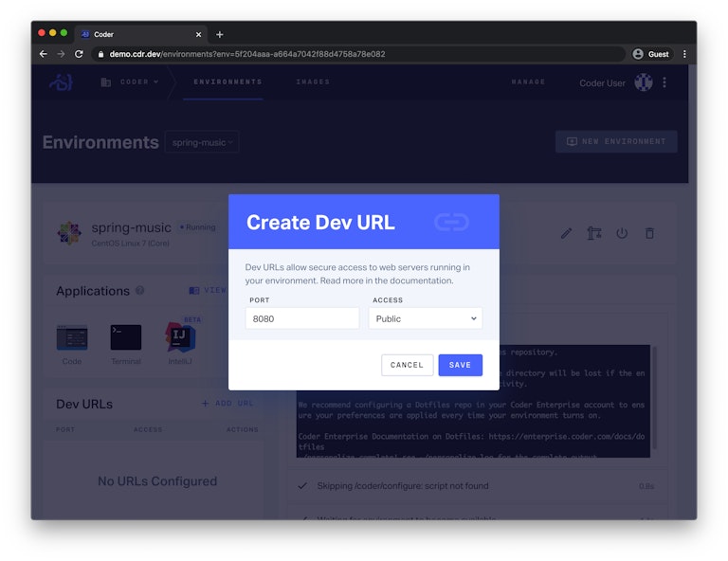Open the user three-dot menu in navbar
The height and width of the screenshot is (561, 728).
pyautogui.click(x=664, y=82)
